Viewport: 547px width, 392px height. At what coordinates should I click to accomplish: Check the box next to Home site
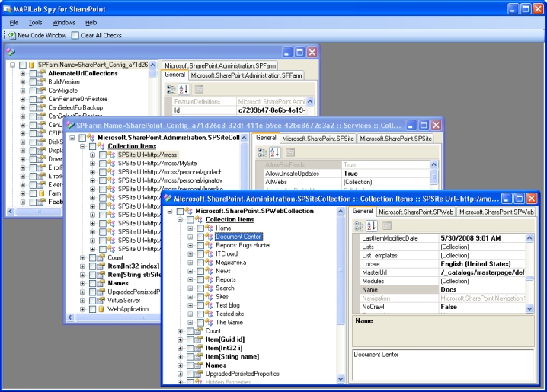coord(200,228)
